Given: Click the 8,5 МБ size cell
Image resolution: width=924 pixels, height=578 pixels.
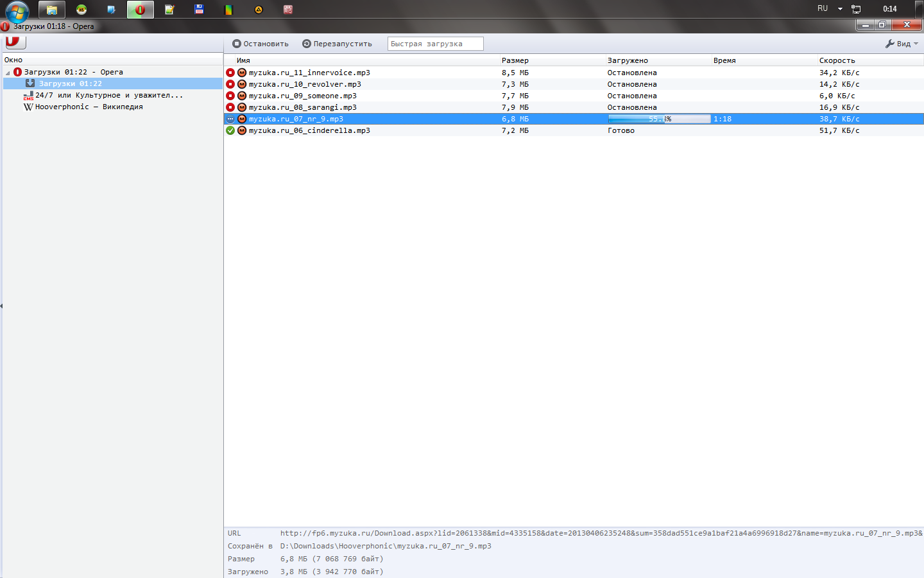Looking at the screenshot, I should coord(515,73).
